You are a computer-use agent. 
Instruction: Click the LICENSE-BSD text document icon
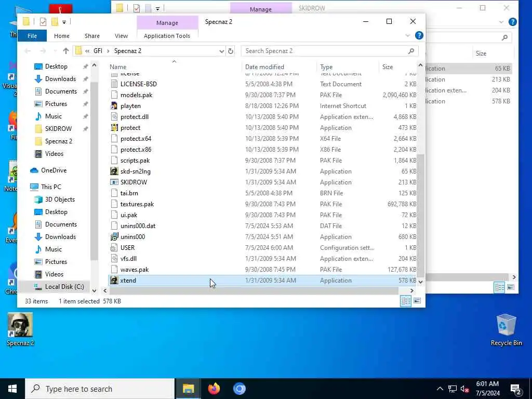pyautogui.click(x=114, y=84)
